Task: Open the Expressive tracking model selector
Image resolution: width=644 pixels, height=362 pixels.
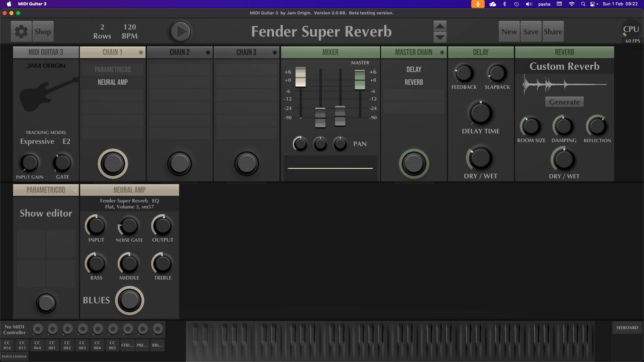Action: pos(37,141)
